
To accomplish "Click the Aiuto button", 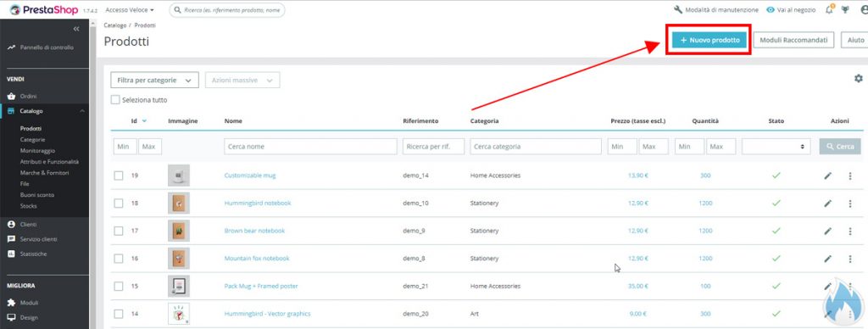I will (855, 40).
